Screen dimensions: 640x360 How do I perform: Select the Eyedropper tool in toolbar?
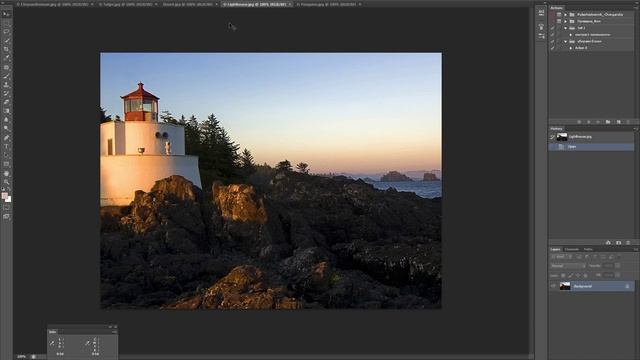coord(6,58)
